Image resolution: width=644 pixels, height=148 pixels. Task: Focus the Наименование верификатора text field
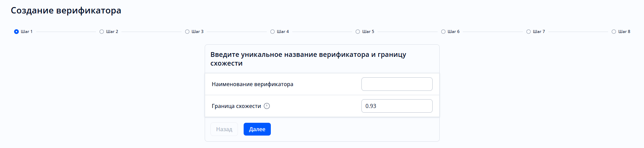(x=397, y=84)
